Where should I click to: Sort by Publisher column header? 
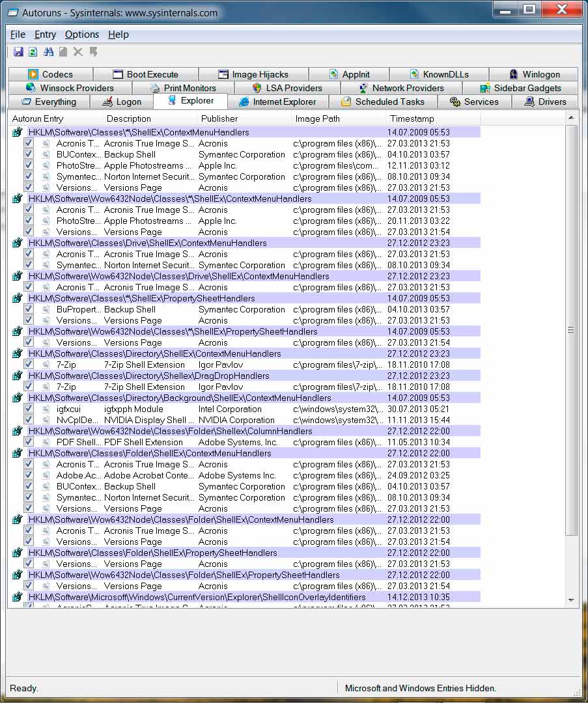tap(244, 119)
